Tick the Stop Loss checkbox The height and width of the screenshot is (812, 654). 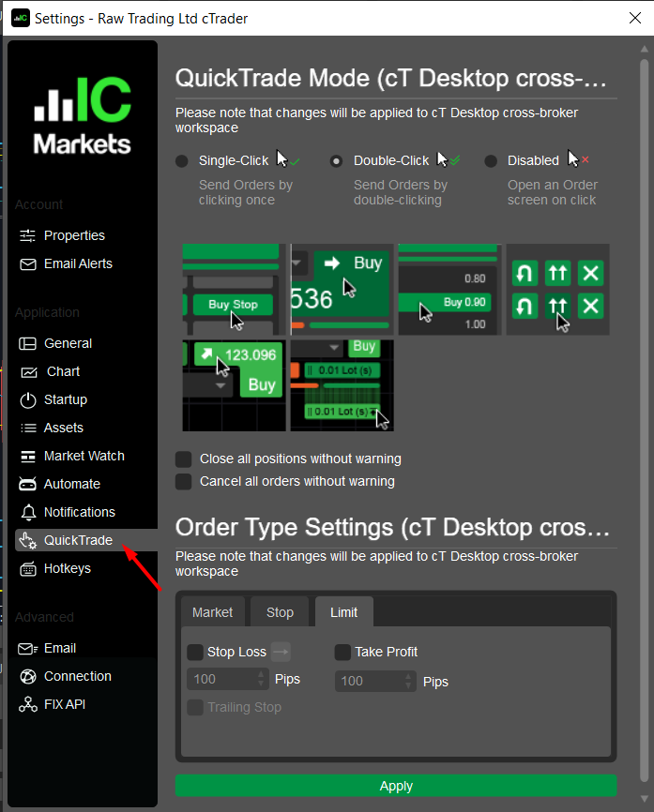(195, 652)
